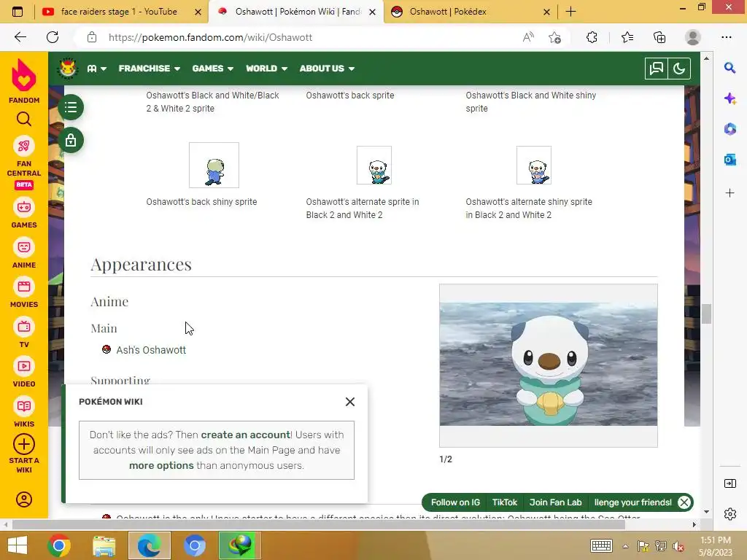Open Oshawott anime image thumbnail
747x560 pixels.
549,365
